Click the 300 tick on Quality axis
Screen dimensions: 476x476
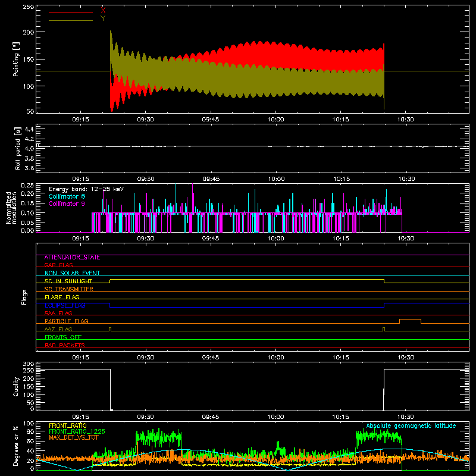(29, 364)
